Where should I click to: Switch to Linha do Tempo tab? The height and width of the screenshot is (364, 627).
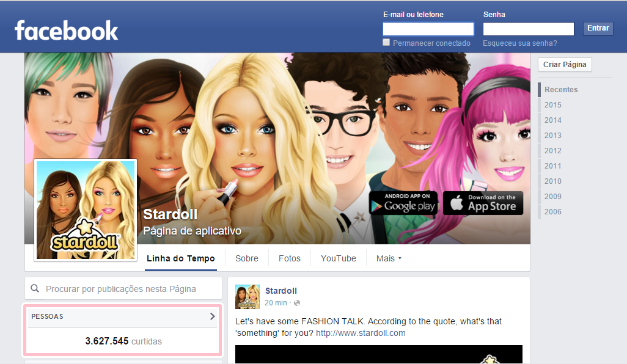tap(181, 258)
